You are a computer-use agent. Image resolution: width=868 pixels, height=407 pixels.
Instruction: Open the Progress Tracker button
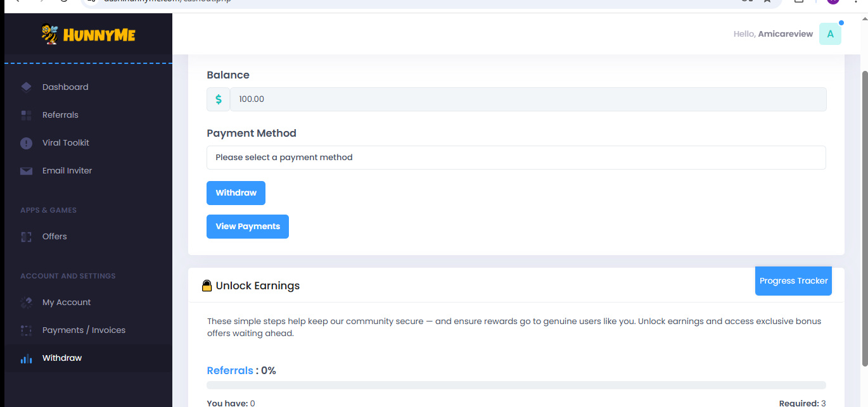(x=793, y=281)
